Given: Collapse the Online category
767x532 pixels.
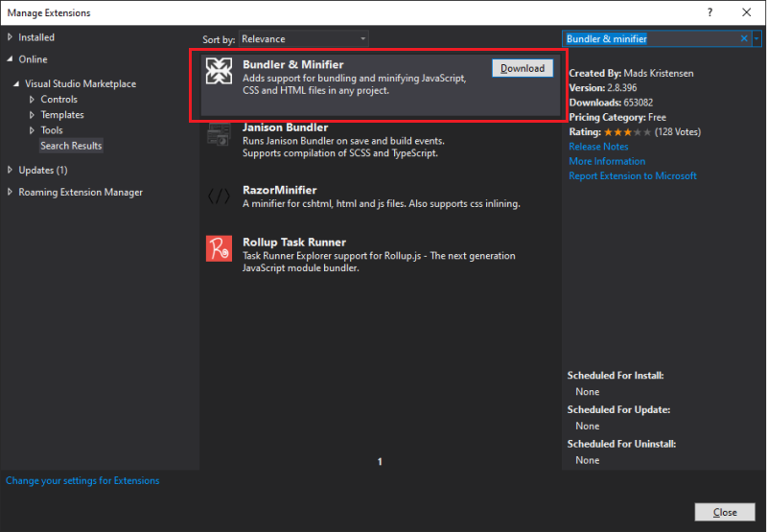Looking at the screenshot, I should 10,59.
